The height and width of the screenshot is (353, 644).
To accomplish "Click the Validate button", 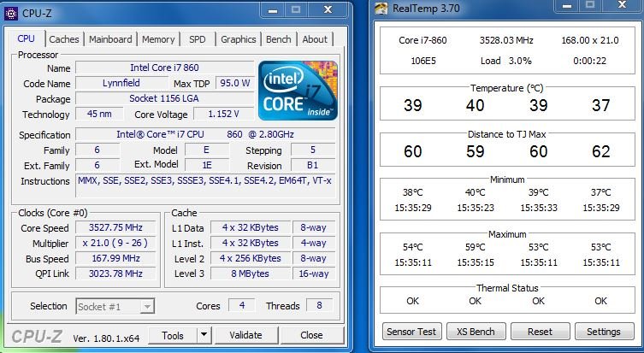I will click(x=245, y=335).
